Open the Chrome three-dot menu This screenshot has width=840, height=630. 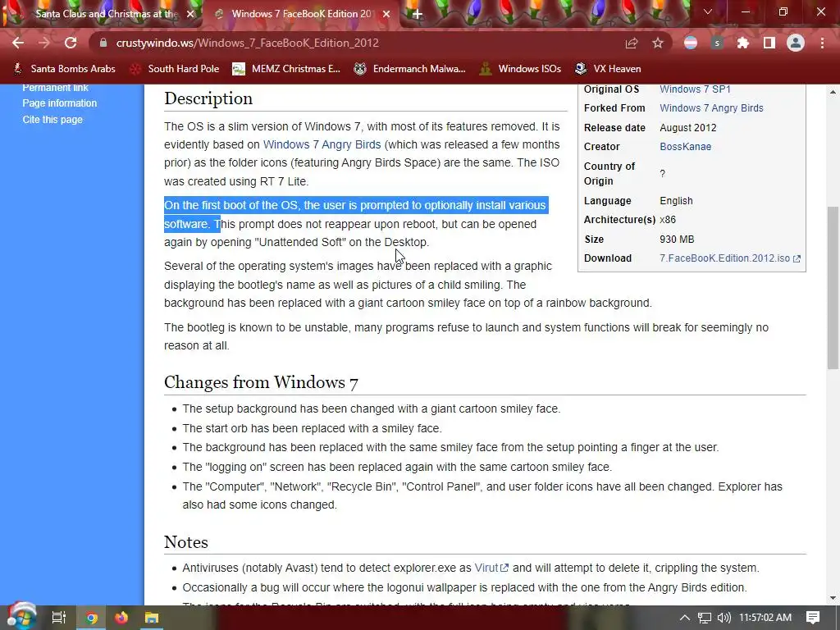[x=822, y=43]
